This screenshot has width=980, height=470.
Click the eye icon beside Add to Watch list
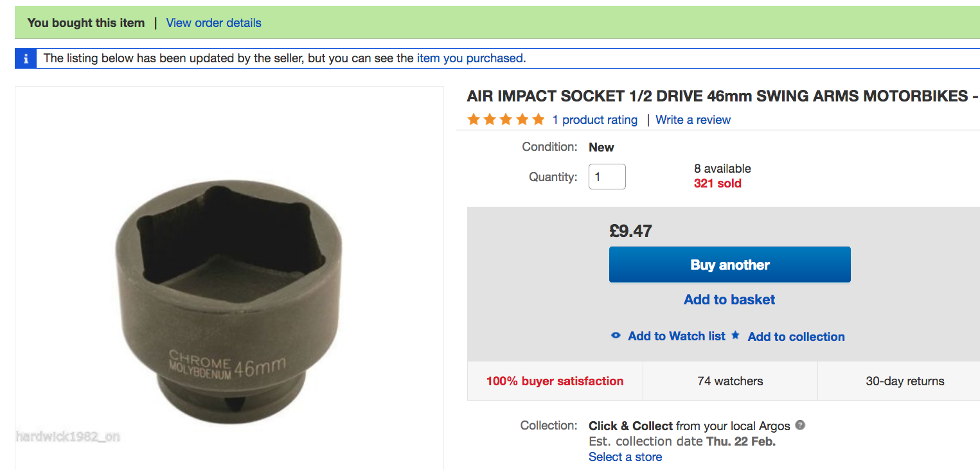[x=616, y=335]
